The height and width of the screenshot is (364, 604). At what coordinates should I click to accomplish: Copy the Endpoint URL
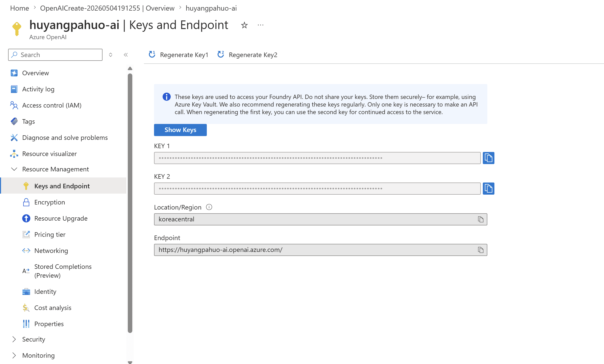481,250
